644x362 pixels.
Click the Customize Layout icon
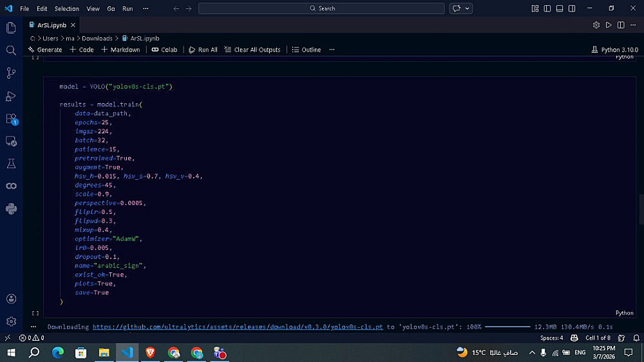click(x=535, y=8)
